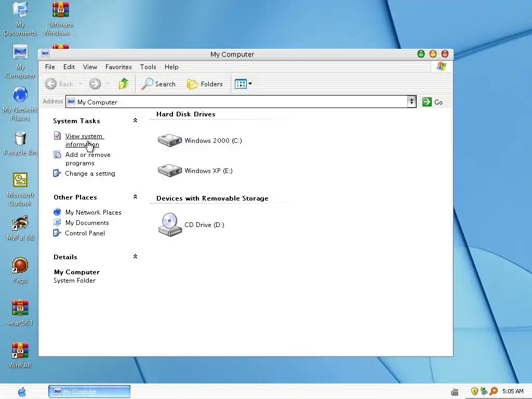Click the My Network Places globe in sidebar
The width and height of the screenshot is (532, 399).
[57, 212]
